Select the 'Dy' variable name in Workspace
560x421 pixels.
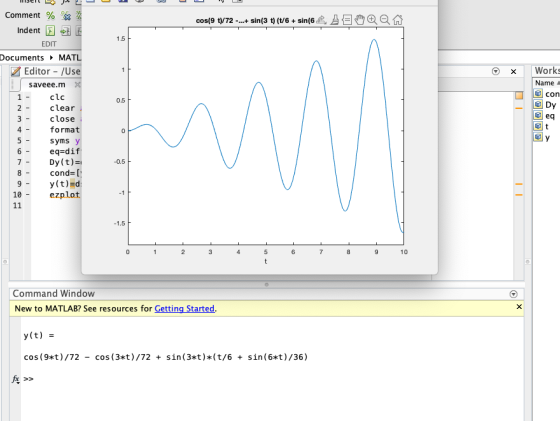pyautogui.click(x=550, y=105)
